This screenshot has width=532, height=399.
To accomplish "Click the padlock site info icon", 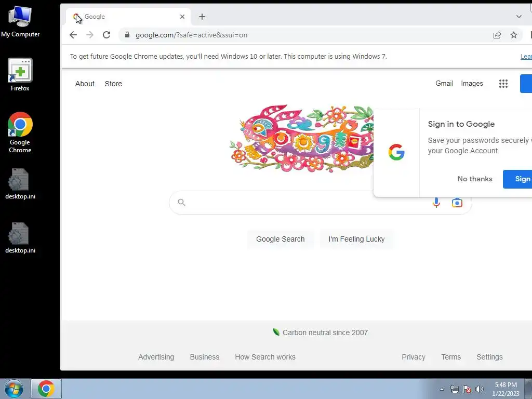I will [127, 35].
